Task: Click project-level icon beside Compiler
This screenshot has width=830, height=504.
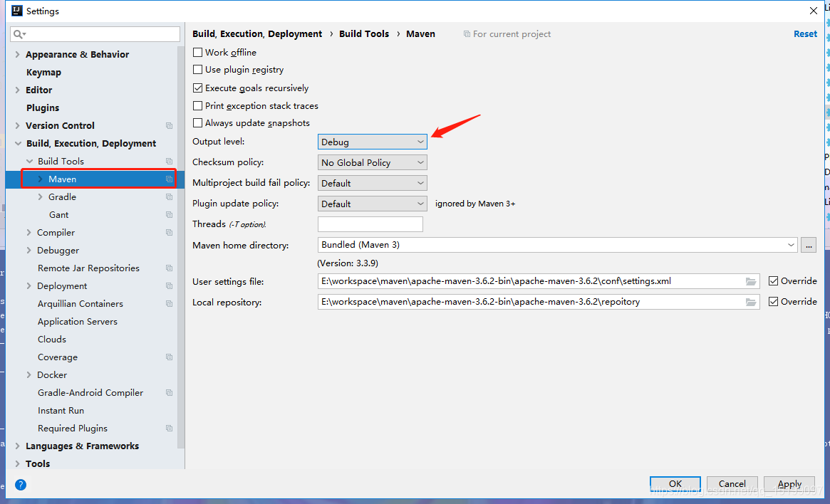Action: 170,233
